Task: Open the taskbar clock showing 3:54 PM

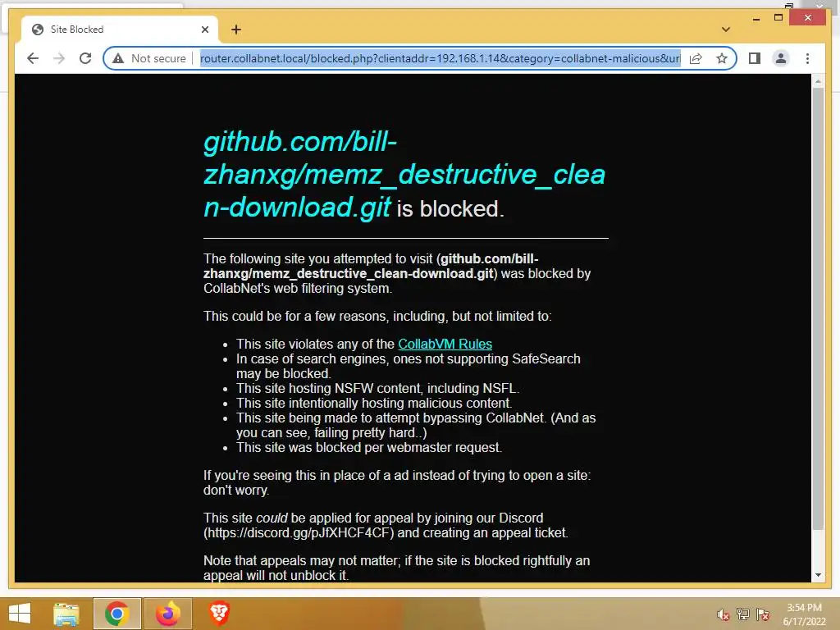Action: click(x=804, y=614)
